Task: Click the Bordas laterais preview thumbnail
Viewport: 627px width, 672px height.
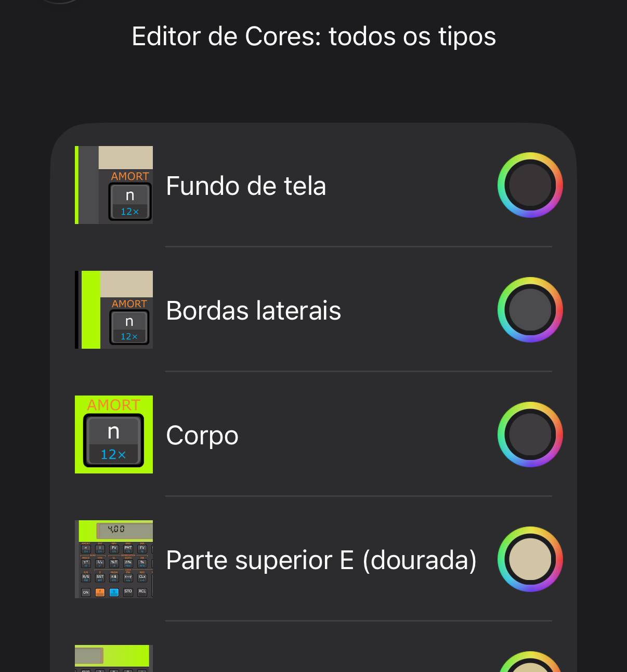Action: click(x=114, y=310)
